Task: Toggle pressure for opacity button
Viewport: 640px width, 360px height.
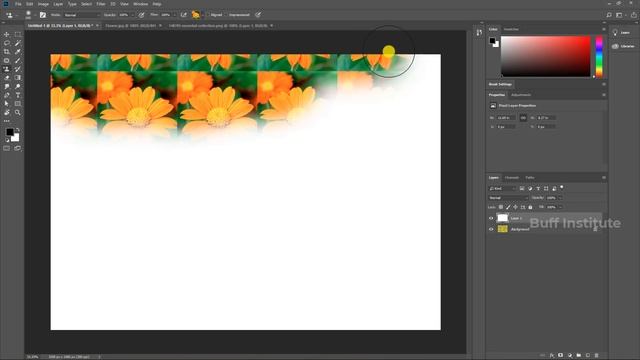Action: 141,15
